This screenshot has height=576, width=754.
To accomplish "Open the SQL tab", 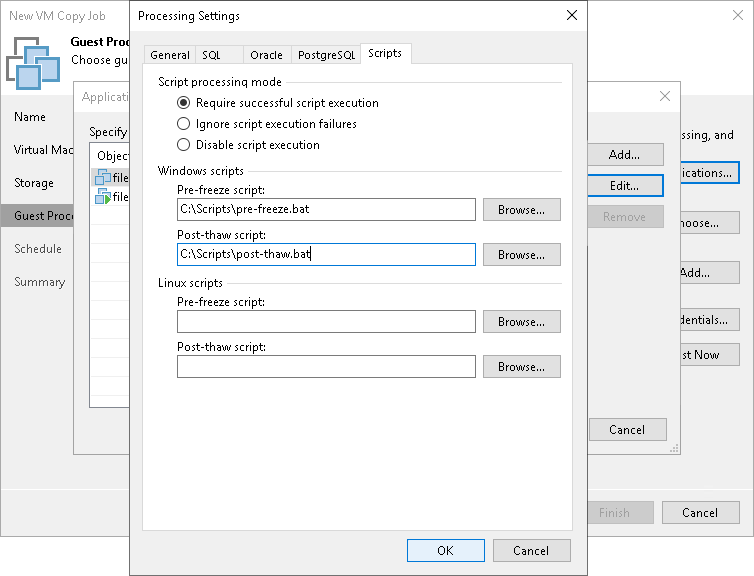I will [210, 55].
